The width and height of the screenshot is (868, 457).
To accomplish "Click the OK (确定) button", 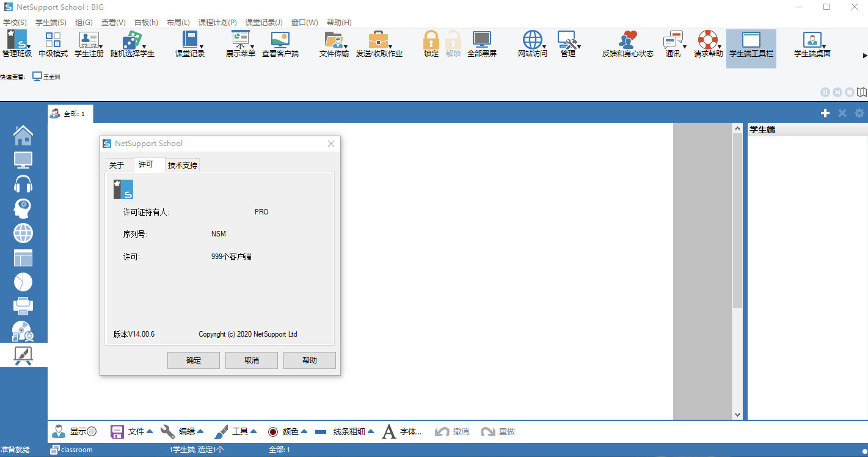I will tap(194, 360).
